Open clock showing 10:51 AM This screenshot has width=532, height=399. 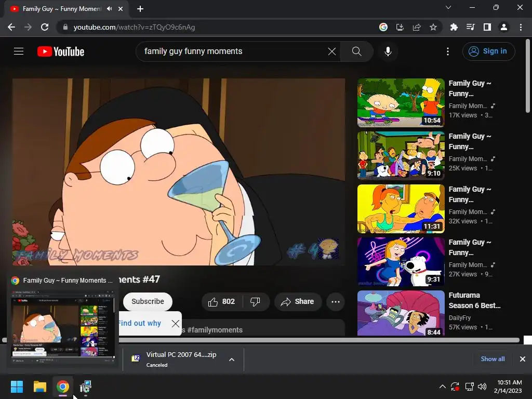(508, 387)
